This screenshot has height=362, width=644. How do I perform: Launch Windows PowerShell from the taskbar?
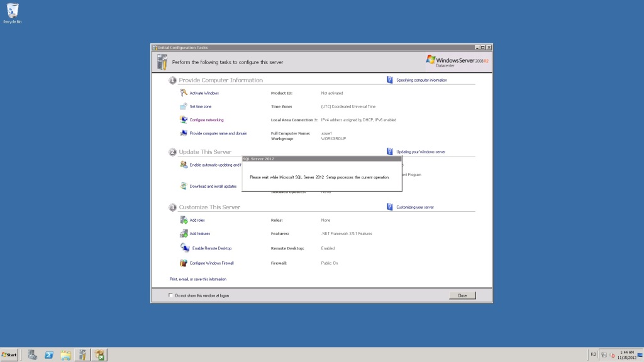tap(49, 354)
